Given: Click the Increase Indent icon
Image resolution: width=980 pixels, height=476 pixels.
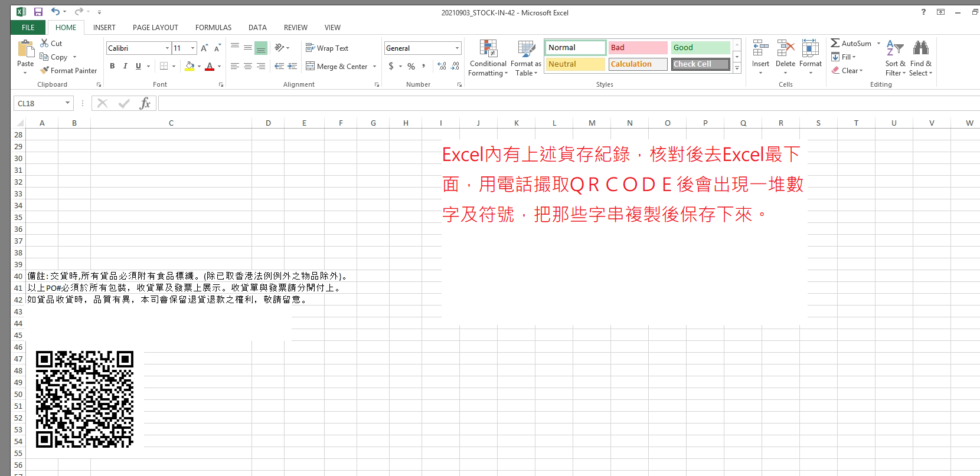Looking at the screenshot, I should point(292,66).
